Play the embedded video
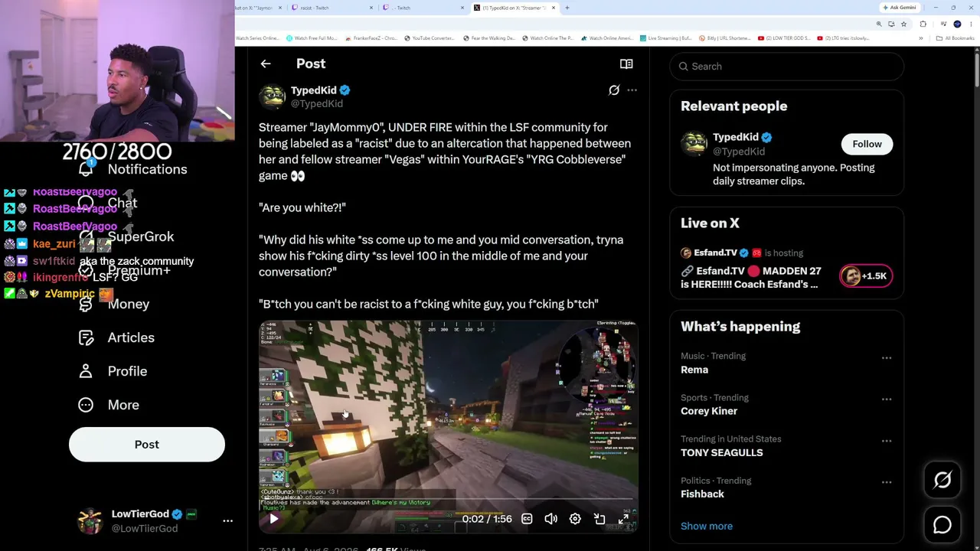Image resolution: width=980 pixels, height=551 pixels. [273, 519]
